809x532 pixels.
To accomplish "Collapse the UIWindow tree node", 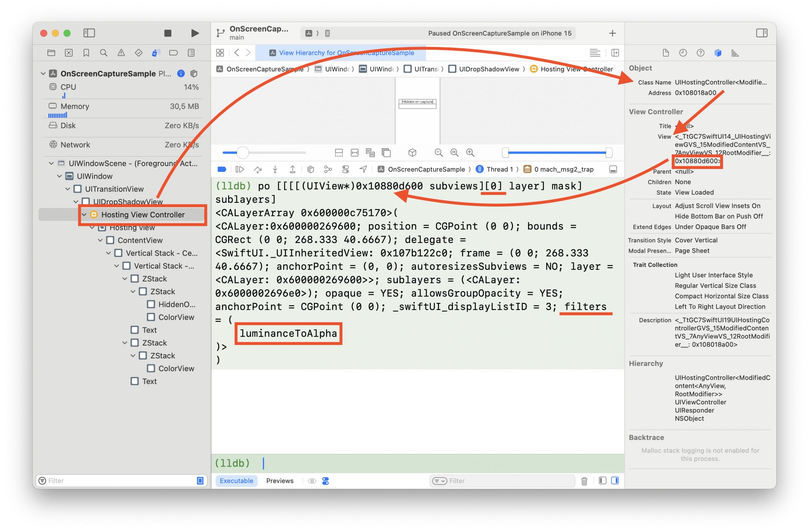I will coord(59,176).
